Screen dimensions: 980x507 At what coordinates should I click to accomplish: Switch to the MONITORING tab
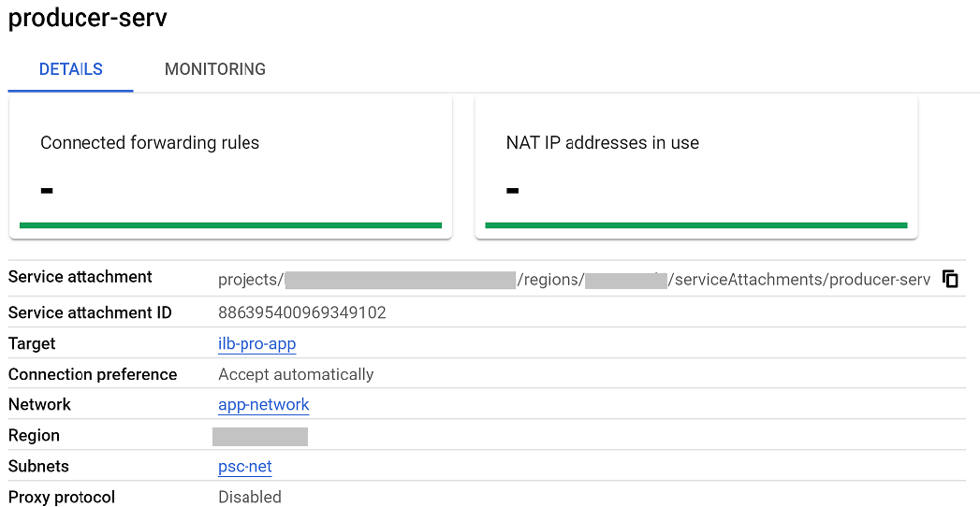pos(214,69)
